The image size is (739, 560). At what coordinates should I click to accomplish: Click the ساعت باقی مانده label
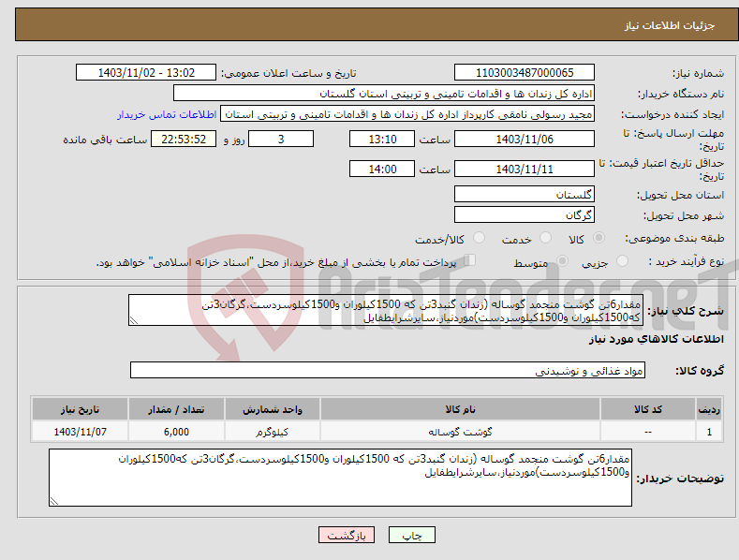(105, 140)
